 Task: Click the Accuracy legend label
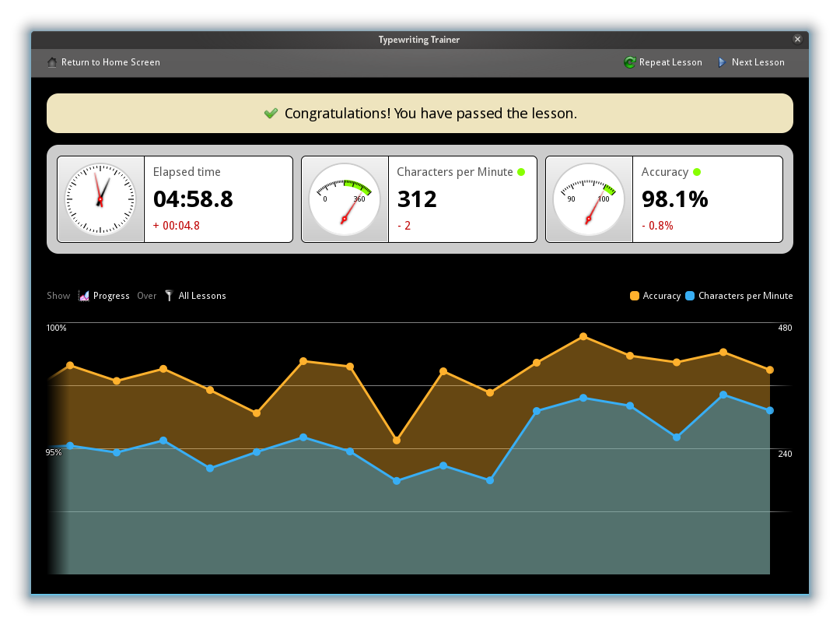[662, 296]
